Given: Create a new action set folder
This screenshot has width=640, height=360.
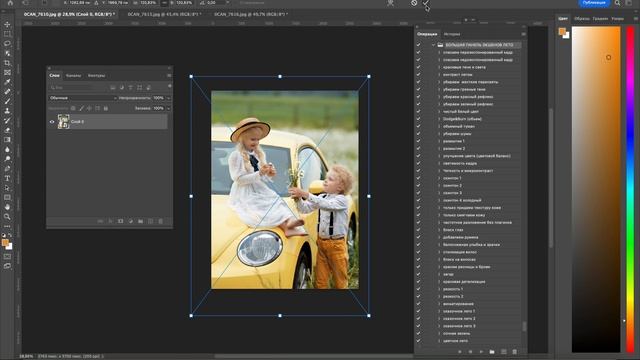Looking at the screenshot, I should point(492,351).
